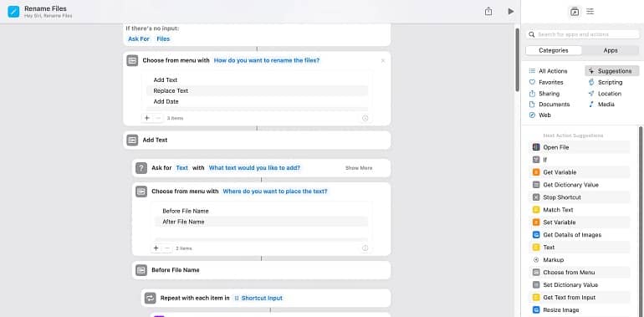The width and height of the screenshot is (644, 317).
Task: Select the Suggestions category
Action: [611, 71]
